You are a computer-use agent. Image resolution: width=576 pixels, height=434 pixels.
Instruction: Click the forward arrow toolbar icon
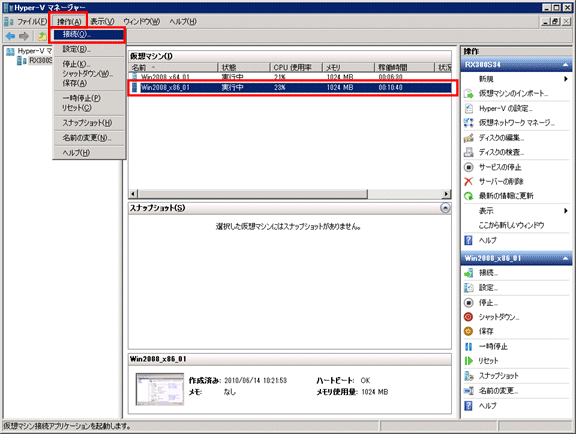point(24,36)
